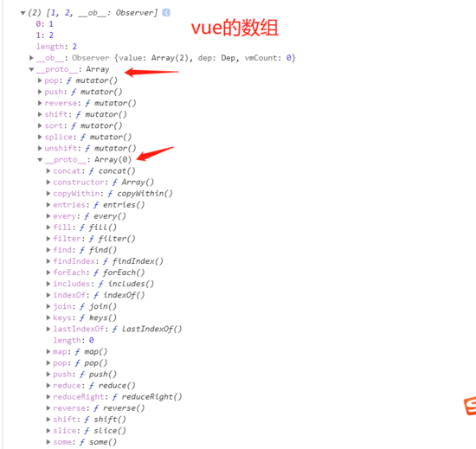The width and height of the screenshot is (476, 449).
Task: Select the sort: f mutator() row
Action: click(x=80, y=125)
